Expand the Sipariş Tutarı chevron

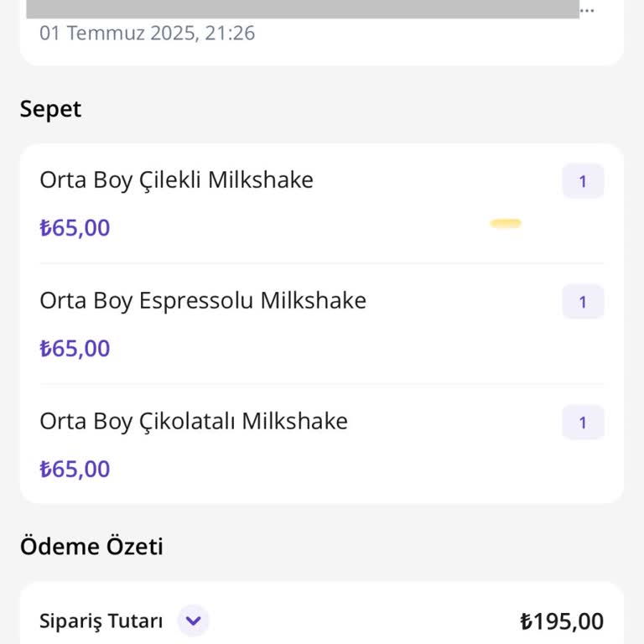point(194,621)
